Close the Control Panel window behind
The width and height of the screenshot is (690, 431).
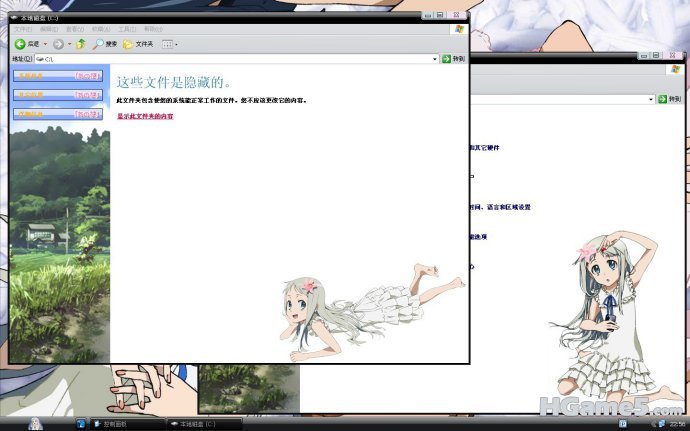(673, 55)
